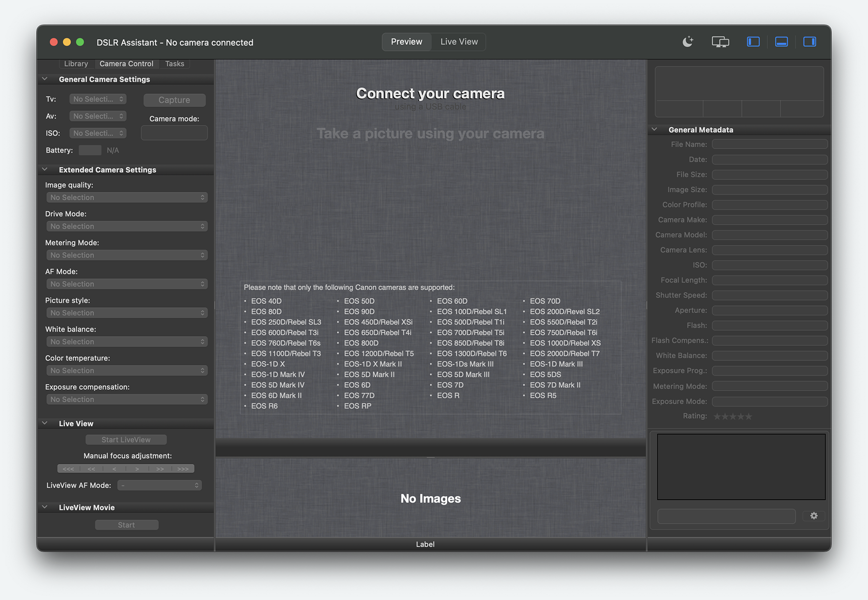Click the green fullscreen window button
Image resolution: width=868 pixels, height=600 pixels.
coord(80,42)
